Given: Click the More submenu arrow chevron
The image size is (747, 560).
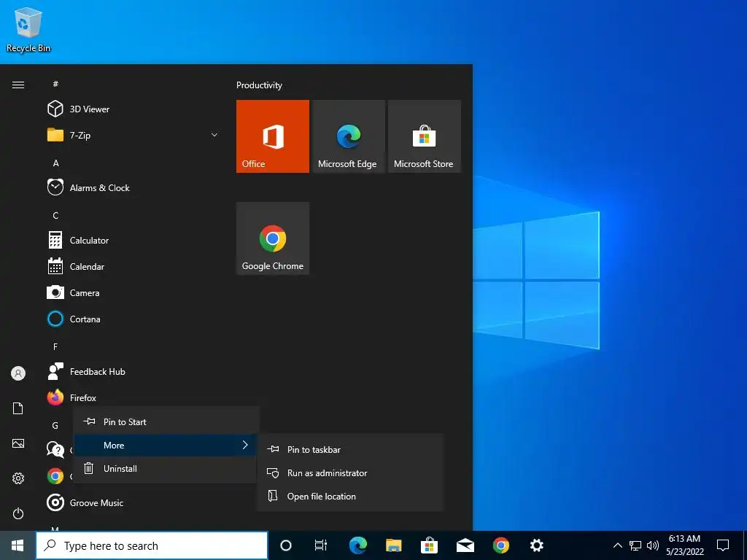Looking at the screenshot, I should 245,445.
